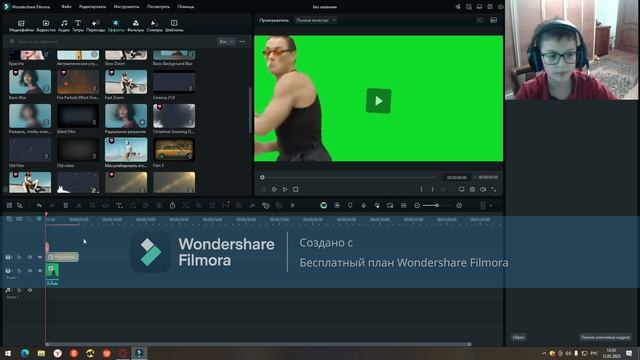Click the preview playhead on the progress bar
Viewport: 640px width, 360px height.
click(x=262, y=177)
